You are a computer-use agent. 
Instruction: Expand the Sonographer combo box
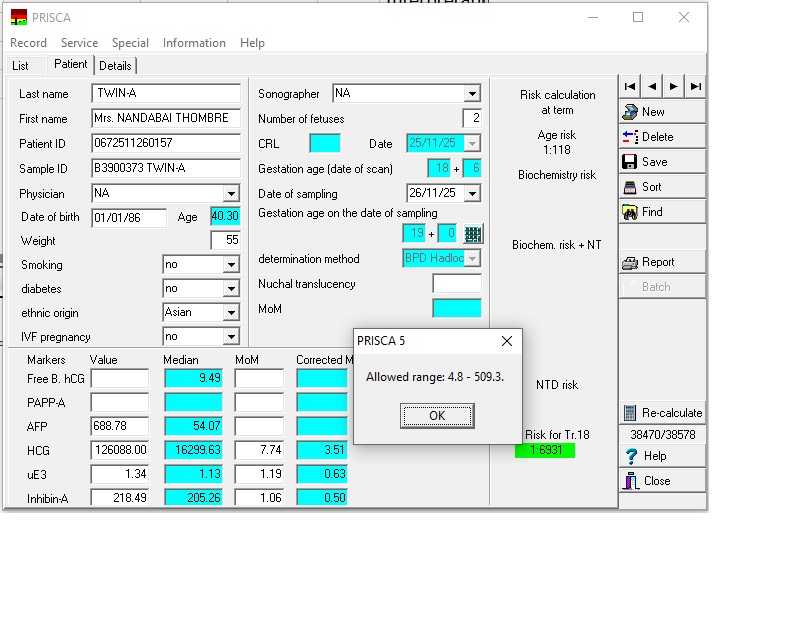click(472, 94)
